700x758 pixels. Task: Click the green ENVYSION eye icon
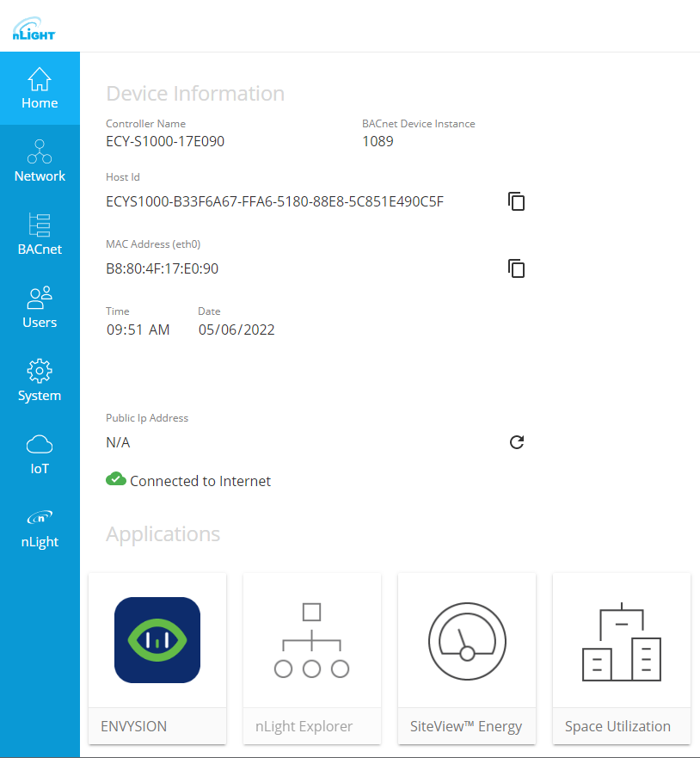tap(157, 640)
